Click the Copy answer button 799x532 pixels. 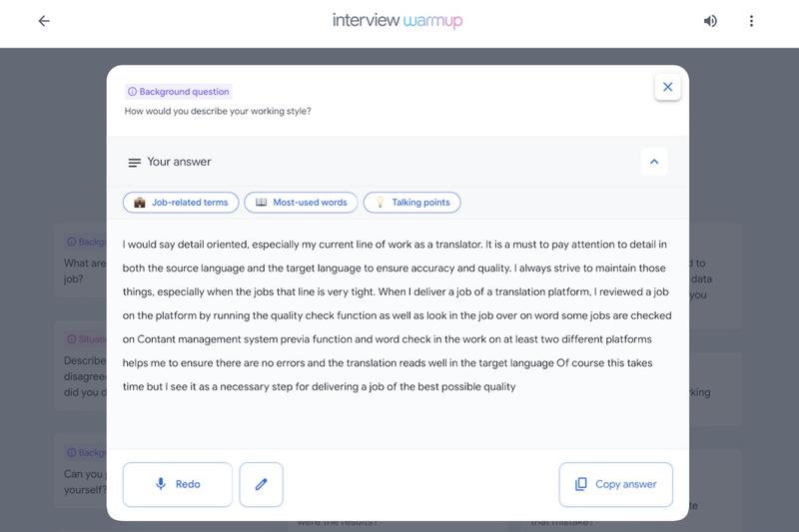click(615, 484)
